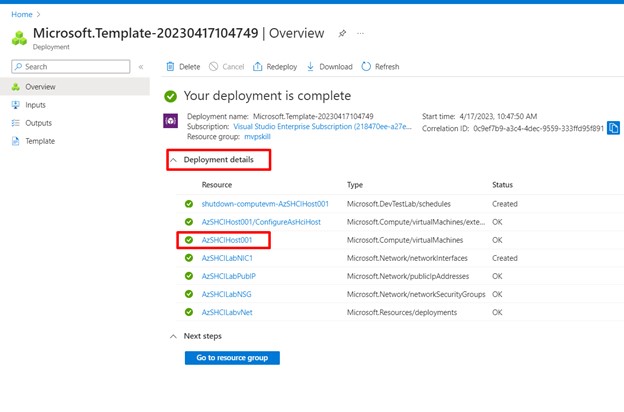Image resolution: width=624 pixels, height=412 pixels.
Task: Click the Inputs monitor icon
Action: pos(16,105)
